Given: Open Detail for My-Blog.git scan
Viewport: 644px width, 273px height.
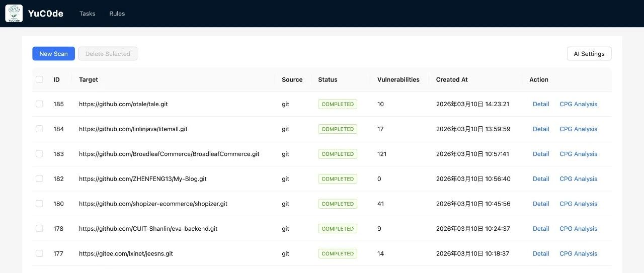Looking at the screenshot, I should point(541,179).
